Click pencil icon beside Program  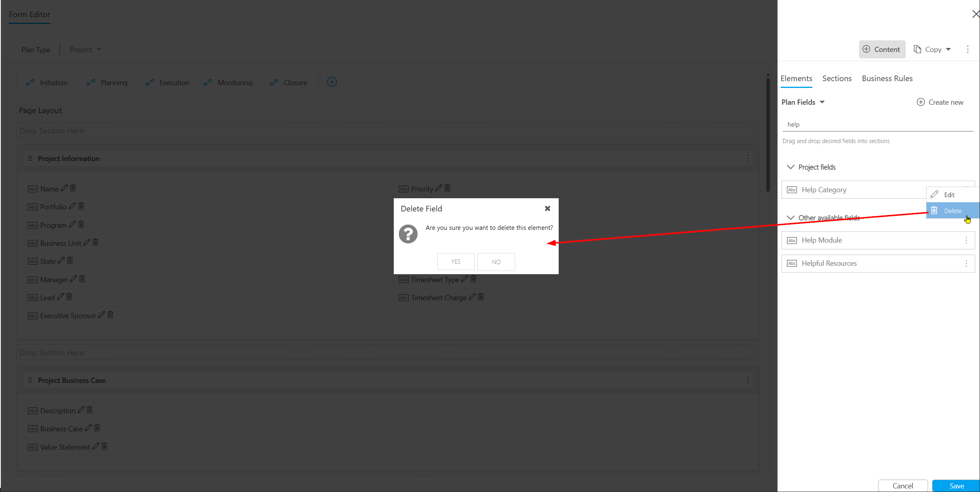(72, 225)
